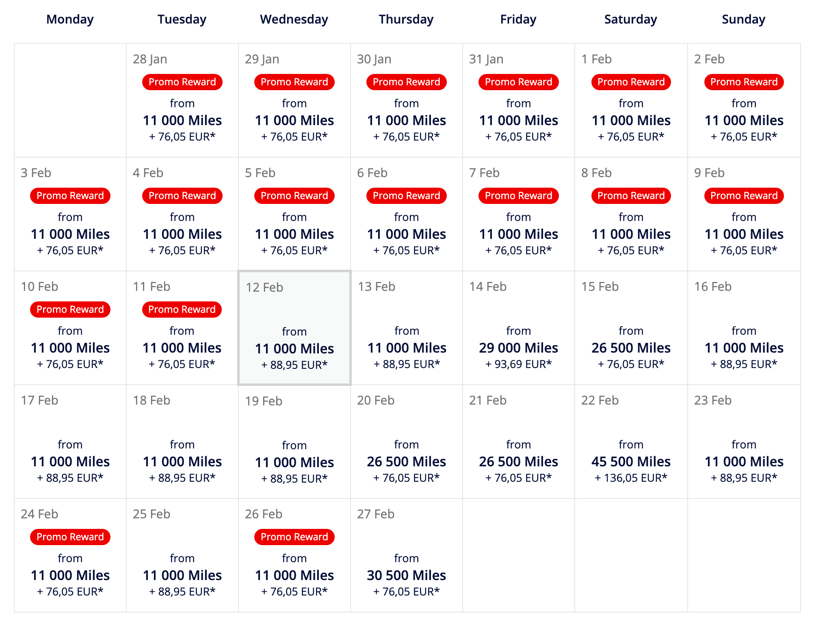The height and width of the screenshot is (628, 840).
Task: Click Promo Reward badge on 26 Feb
Action: [x=294, y=537]
